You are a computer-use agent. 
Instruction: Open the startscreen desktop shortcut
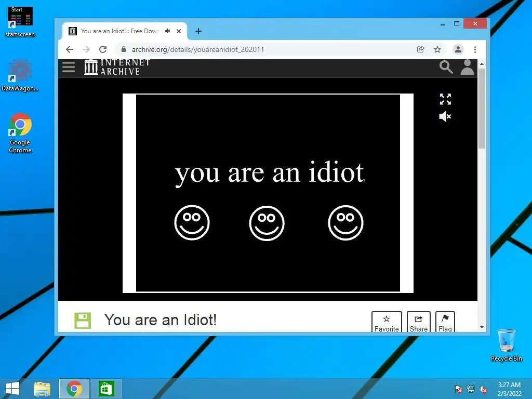[20, 22]
